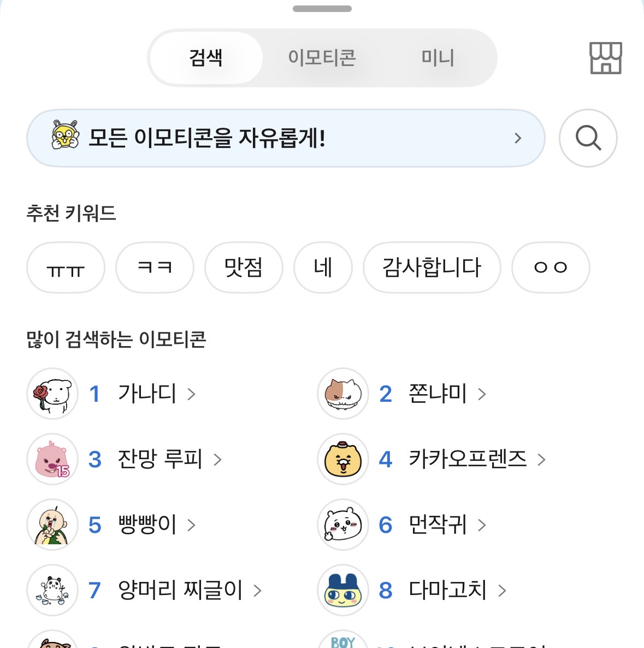Image resolution: width=644 pixels, height=648 pixels.
Task: Tap the 카카오프렌즈 Chunsik thumbnail
Action: pos(343,459)
